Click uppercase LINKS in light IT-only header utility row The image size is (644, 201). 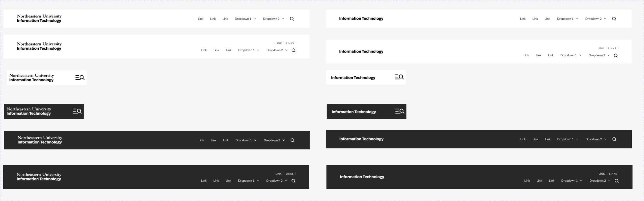click(x=612, y=48)
